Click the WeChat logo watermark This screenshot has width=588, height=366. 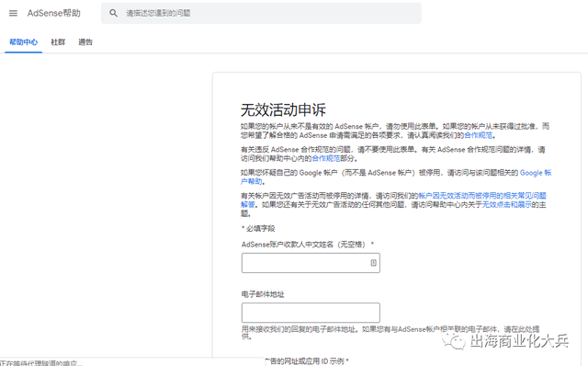coord(454,340)
